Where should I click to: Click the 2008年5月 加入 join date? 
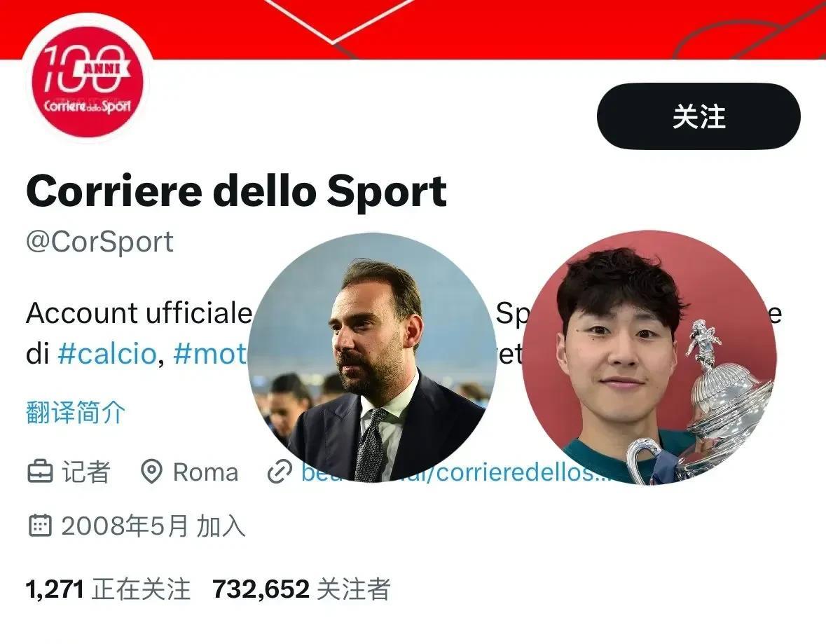point(153,526)
